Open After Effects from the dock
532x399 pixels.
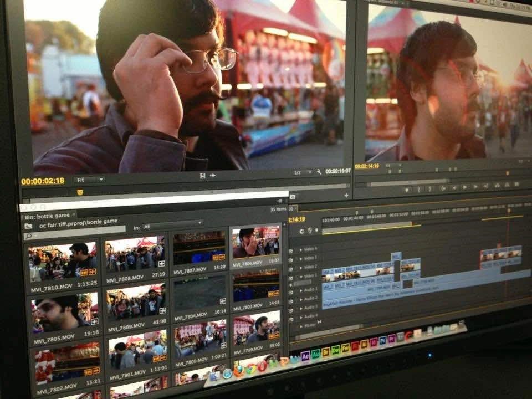click(305, 356)
